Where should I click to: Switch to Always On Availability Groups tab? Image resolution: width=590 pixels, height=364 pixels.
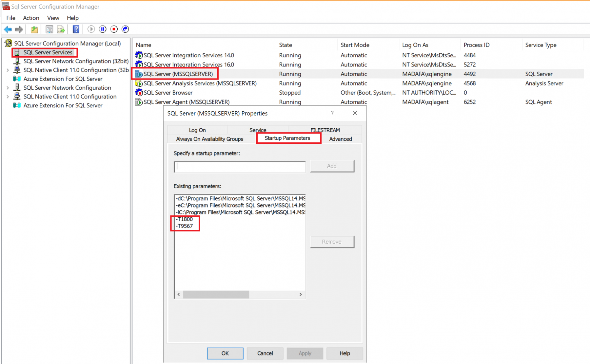210,139
